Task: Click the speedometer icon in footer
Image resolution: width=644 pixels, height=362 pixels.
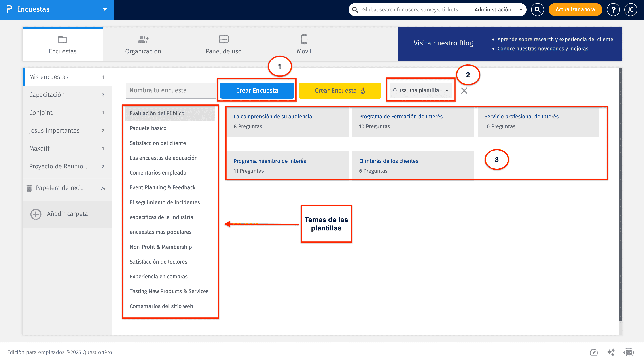Action: (x=593, y=352)
